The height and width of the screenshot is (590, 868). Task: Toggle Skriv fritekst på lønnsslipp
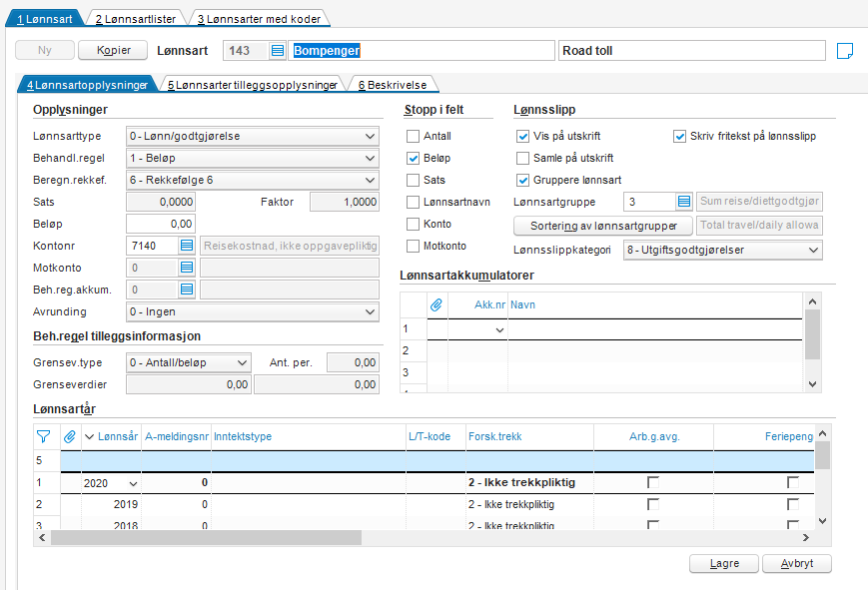point(680,136)
